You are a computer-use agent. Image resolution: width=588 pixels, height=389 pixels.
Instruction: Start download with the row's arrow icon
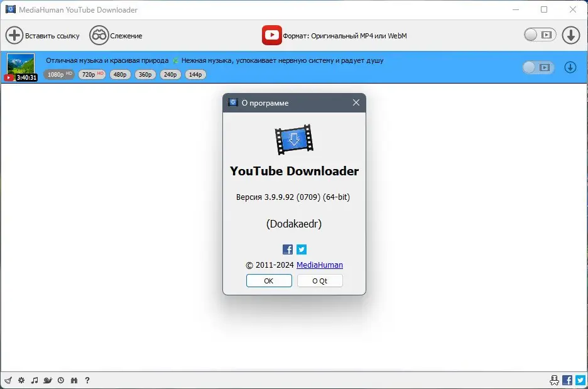(570, 67)
